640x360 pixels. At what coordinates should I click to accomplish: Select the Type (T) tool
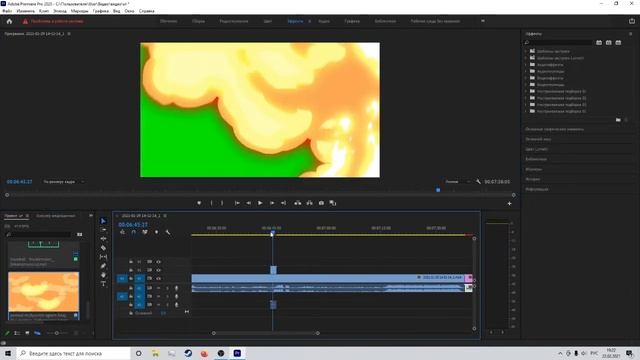tap(103, 284)
